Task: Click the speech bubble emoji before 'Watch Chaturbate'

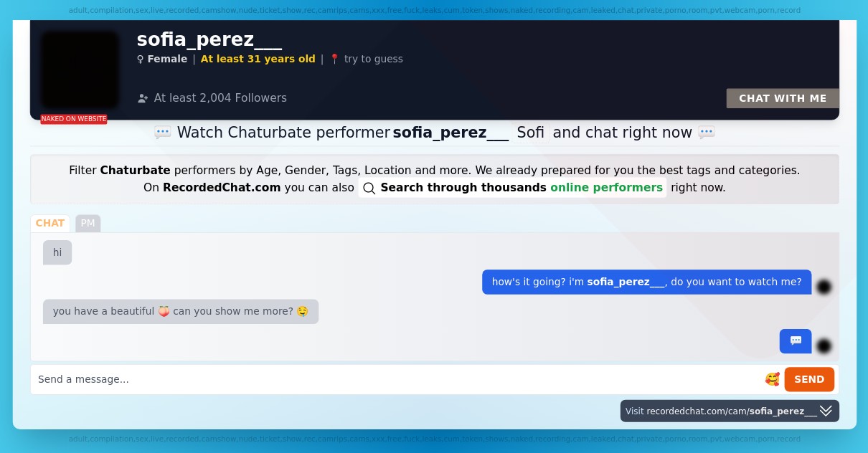Action: [163, 133]
